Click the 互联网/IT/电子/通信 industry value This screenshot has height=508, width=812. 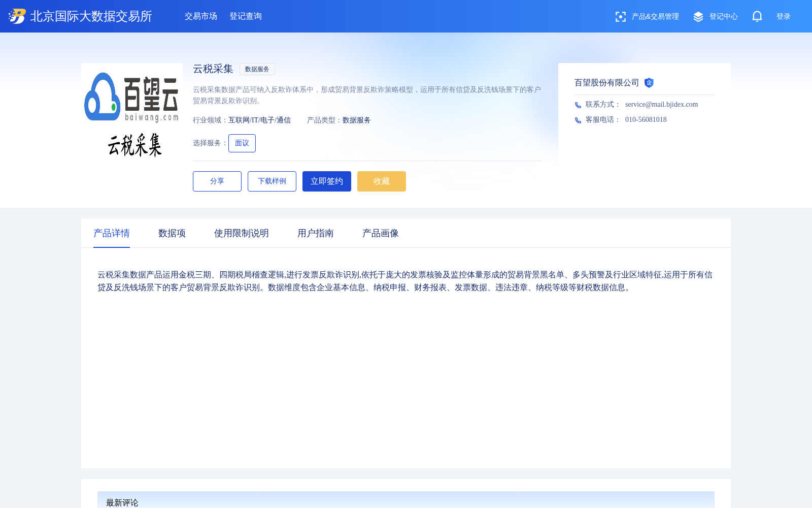[x=259, y=120]
